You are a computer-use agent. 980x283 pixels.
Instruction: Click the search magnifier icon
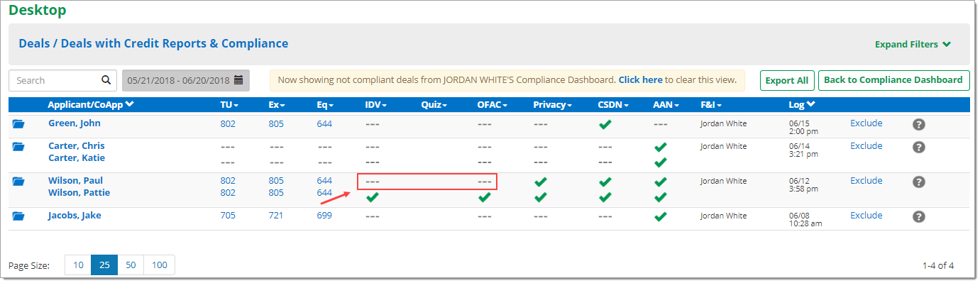coord(106,80)
